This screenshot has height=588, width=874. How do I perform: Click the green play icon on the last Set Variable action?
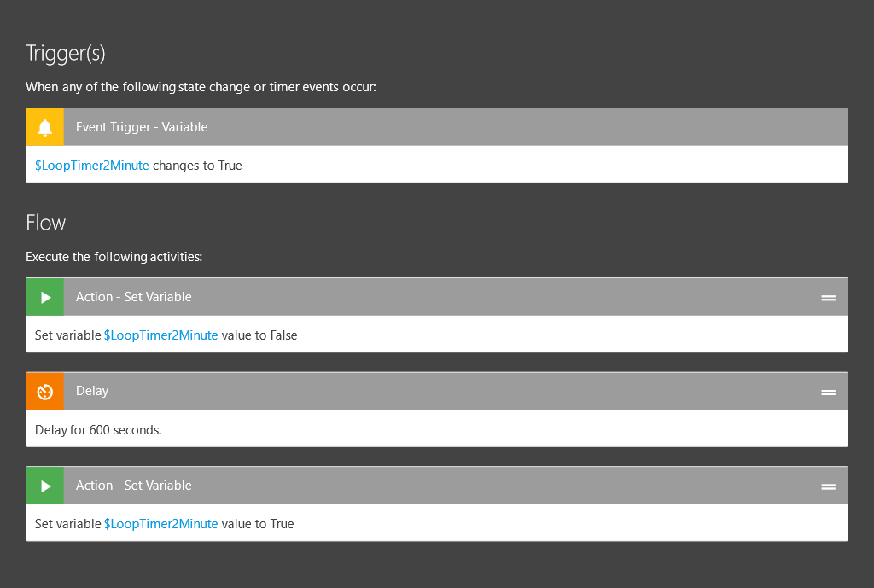click(x=44, y=485)
